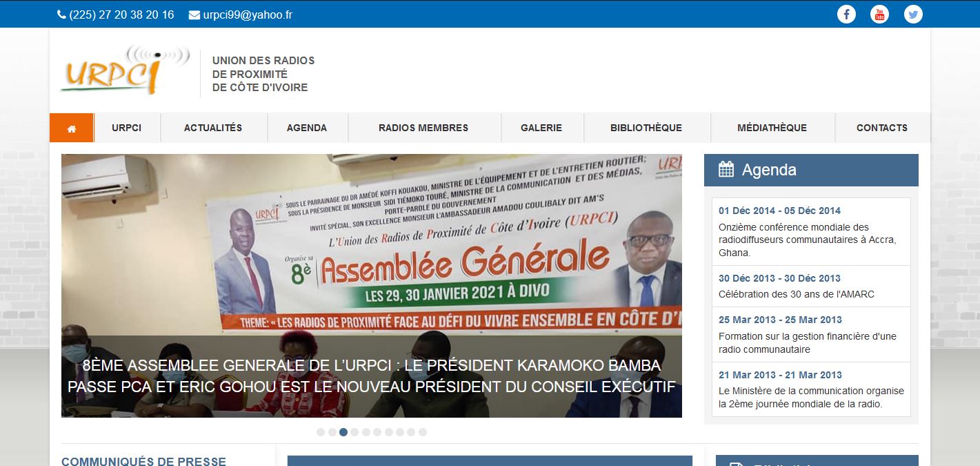Select the sixth slideshow dot
Image resolution: width=980 pixels, height=466 pixels.
(x=377, y=432)
